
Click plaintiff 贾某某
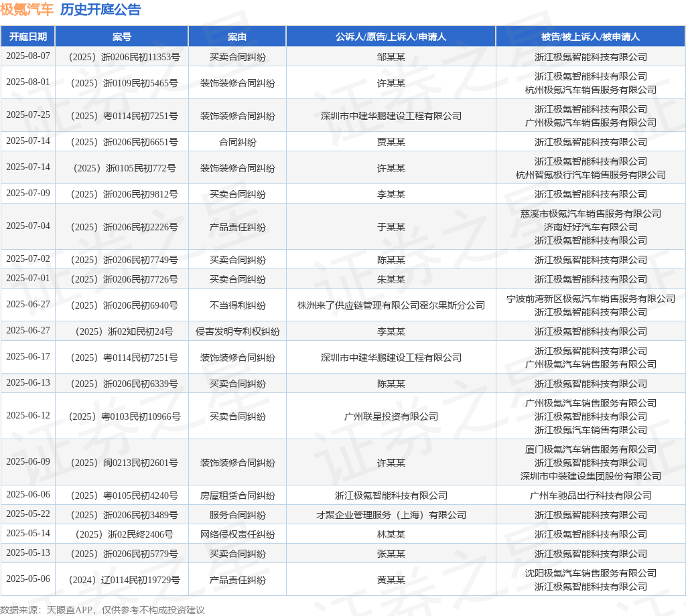391,142
